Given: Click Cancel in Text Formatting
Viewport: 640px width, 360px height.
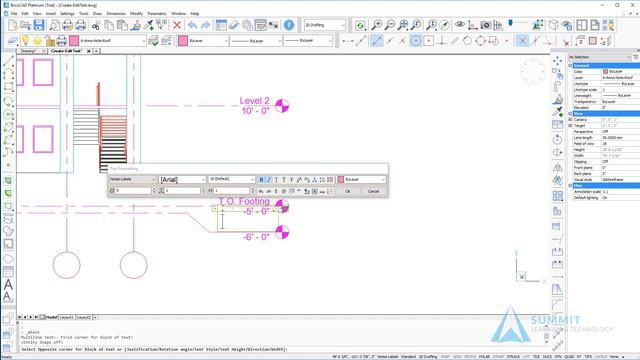Looking at the screenshot, I should click(373, 191).
